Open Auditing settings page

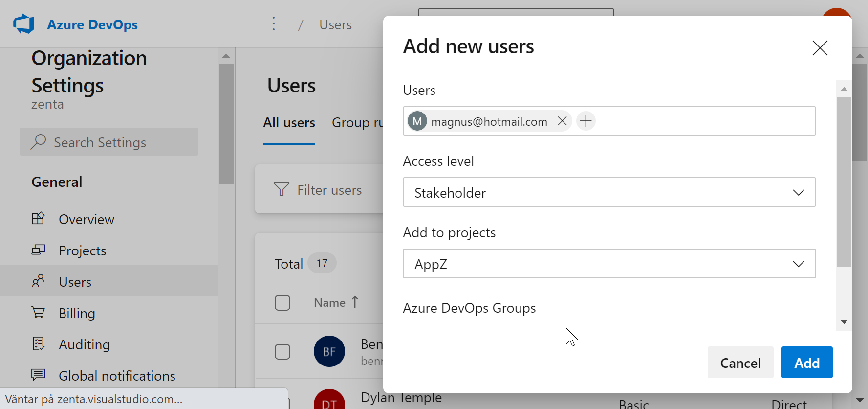tap(109, 344)
